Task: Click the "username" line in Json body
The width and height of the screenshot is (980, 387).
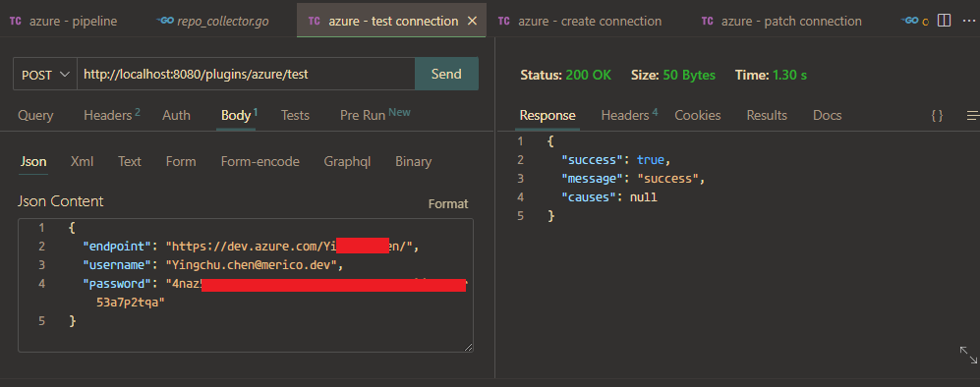Action: point(213,265)
